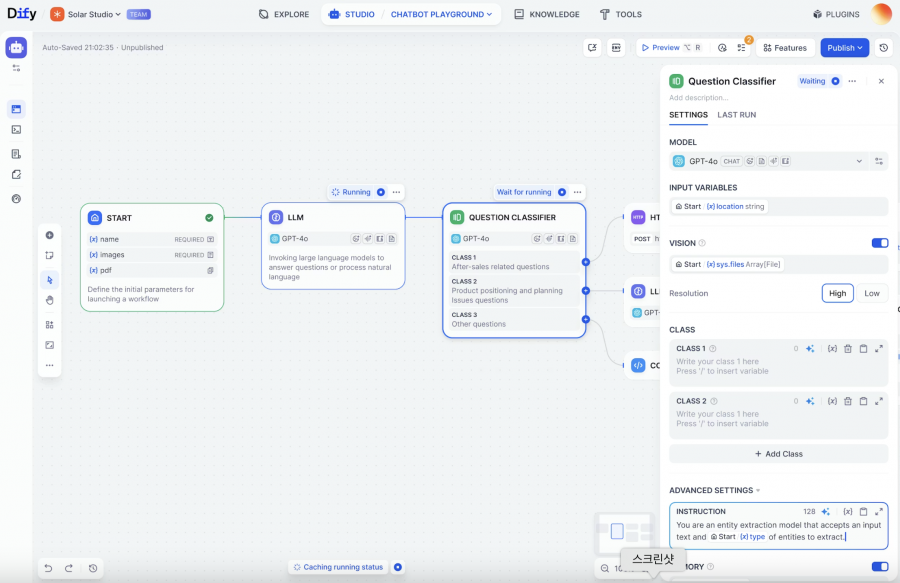The width and height of the screenshot is (900, 583).
Task: Click the Add Class button
Action: tap(778, 454)
